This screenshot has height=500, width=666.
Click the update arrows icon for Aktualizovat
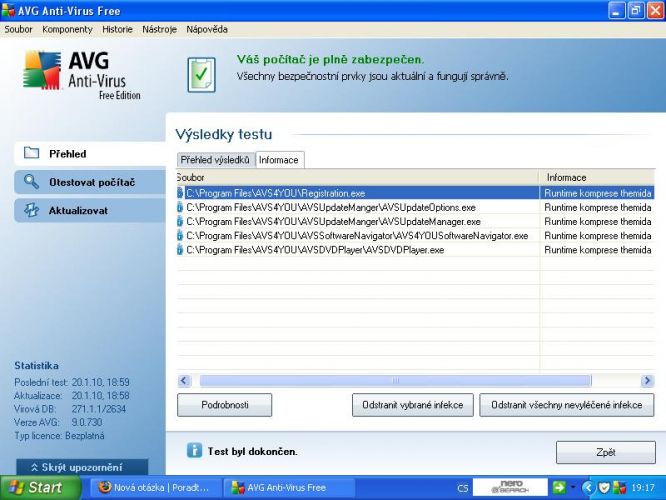click(31, 209)
